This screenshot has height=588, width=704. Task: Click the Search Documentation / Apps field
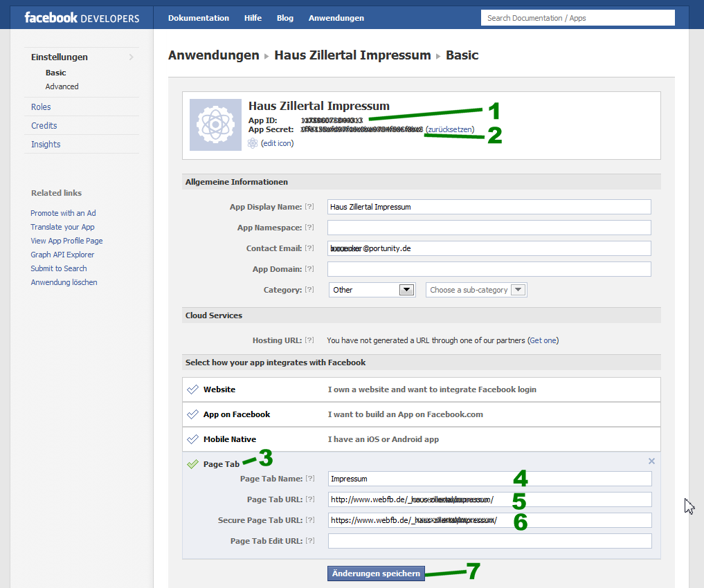(577, 18)
